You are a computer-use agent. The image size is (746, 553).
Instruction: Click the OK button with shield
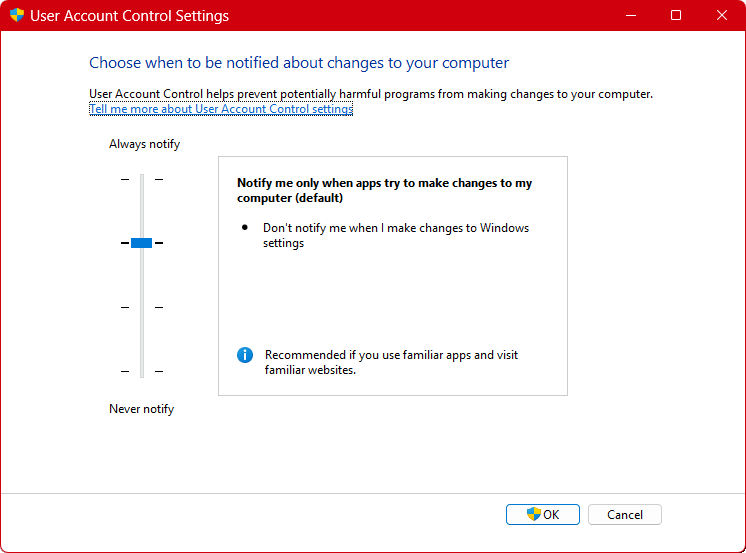point(542,514)
